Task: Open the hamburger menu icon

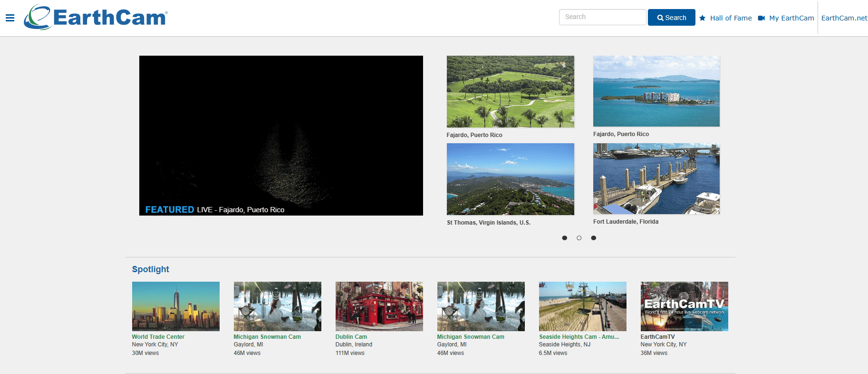Action: click(x=10, y=18)
